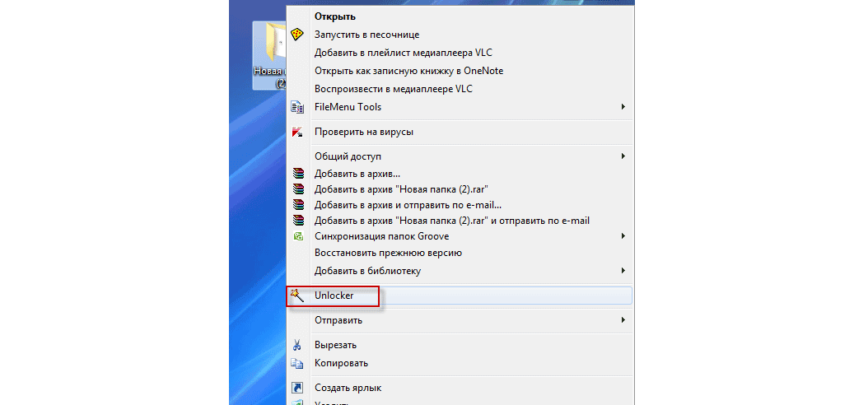Choose Восстановить прежнюю версию
This screenshot has width=868, height=405.
click(388, 253)
